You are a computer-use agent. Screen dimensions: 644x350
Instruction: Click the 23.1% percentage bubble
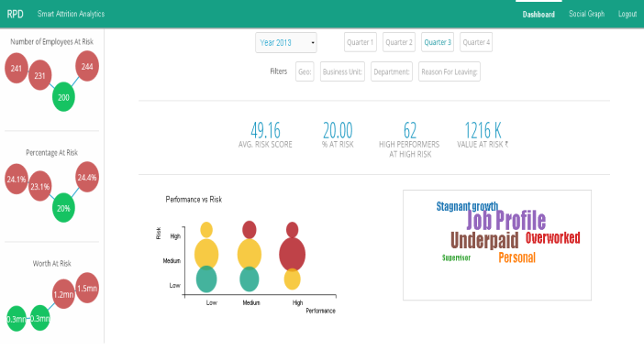[x=39, y=186]
